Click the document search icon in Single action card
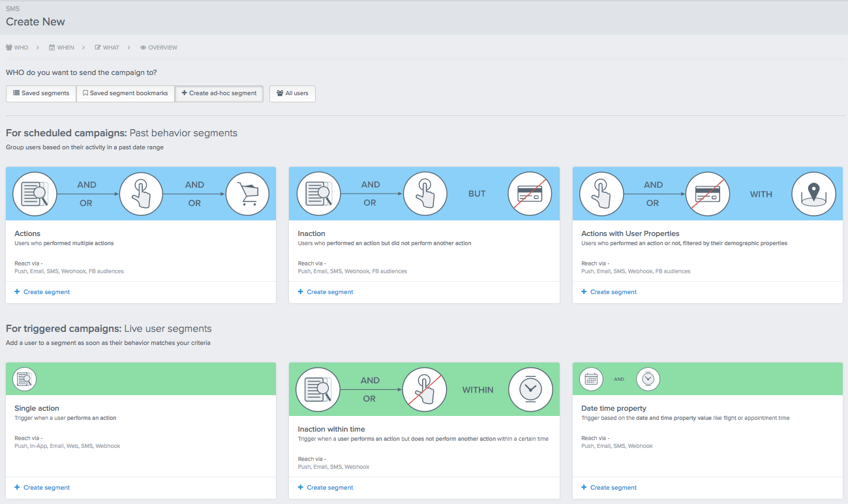848x504 pixels. (24, 379)
